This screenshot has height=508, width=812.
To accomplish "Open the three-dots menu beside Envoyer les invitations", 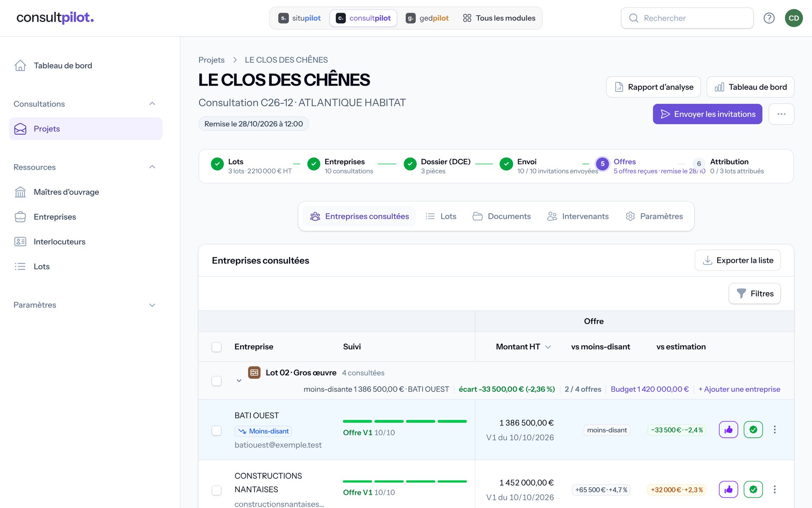I will pos(781,114).
